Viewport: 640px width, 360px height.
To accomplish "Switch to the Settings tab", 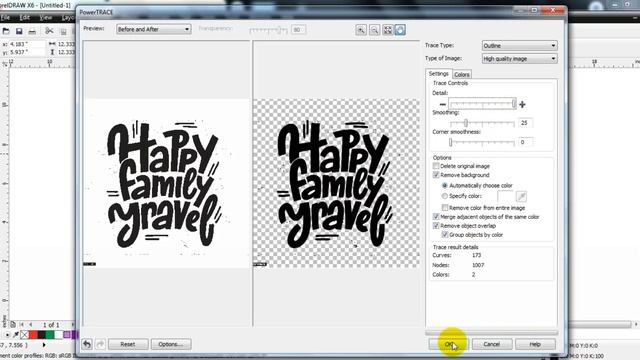I will [x=439, y=74].
